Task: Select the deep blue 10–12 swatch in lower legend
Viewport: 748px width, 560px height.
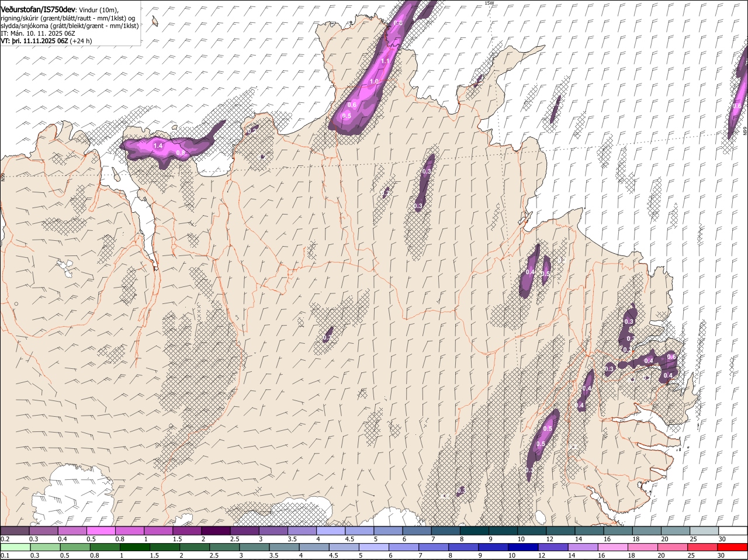Action: (523, 548)
